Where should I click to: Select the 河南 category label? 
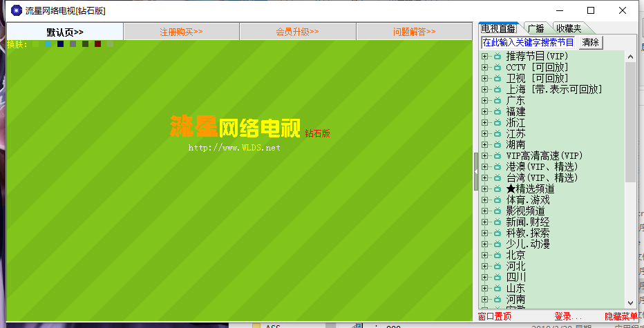tap(516, 299)
